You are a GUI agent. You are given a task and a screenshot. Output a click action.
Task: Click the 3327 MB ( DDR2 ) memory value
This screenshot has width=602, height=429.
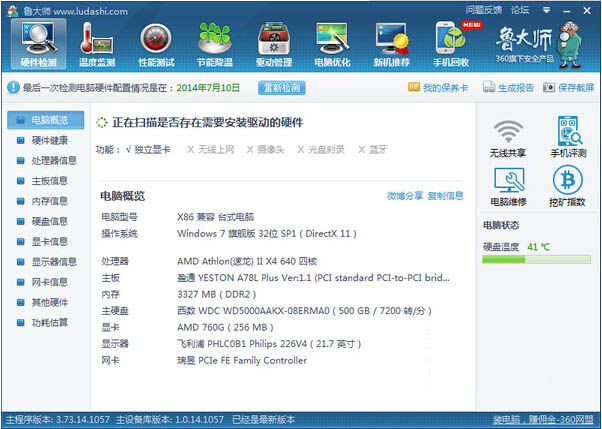(x=217, y=295)
